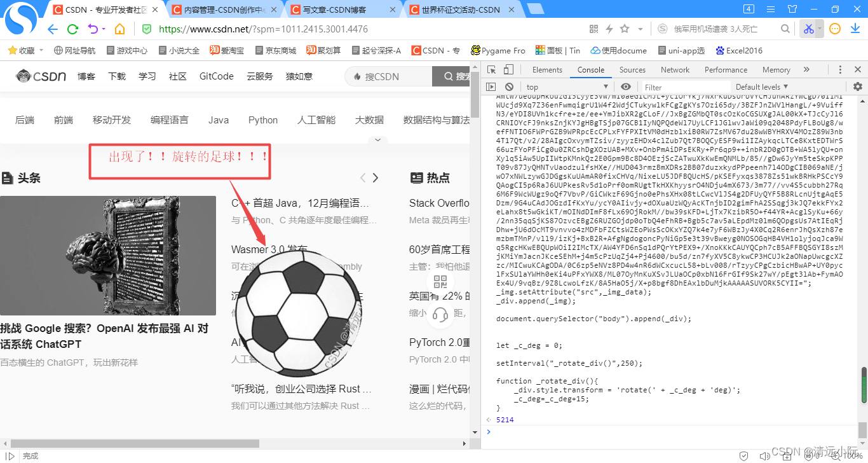Open the 云服务 nav link
Viewport: 868px width, 463px height.
point(260,76)
